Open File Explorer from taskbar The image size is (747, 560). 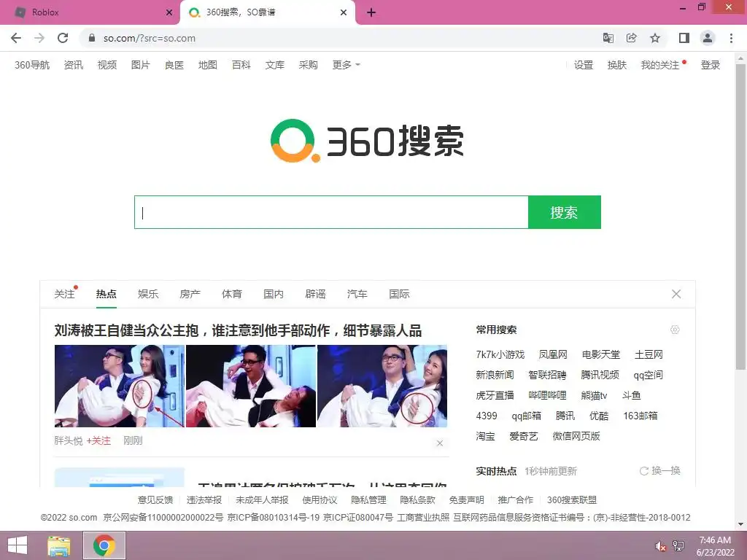coord(59,545)
